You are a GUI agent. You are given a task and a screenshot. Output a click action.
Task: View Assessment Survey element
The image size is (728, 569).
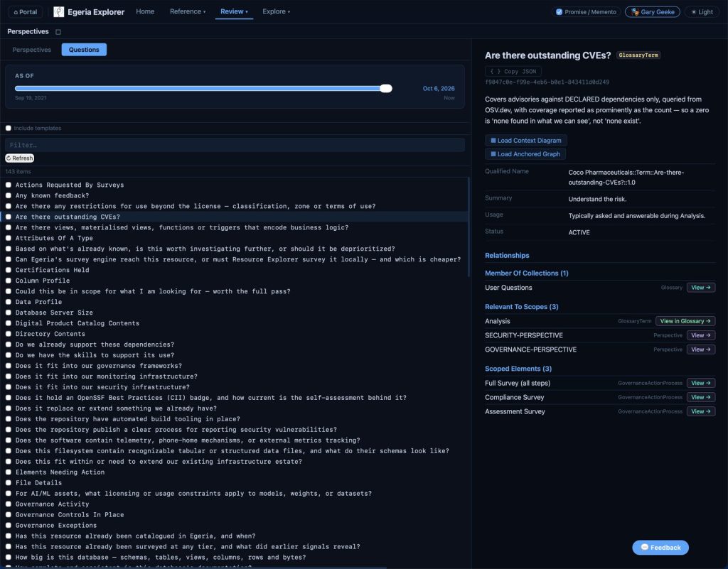tap(700, 411)
